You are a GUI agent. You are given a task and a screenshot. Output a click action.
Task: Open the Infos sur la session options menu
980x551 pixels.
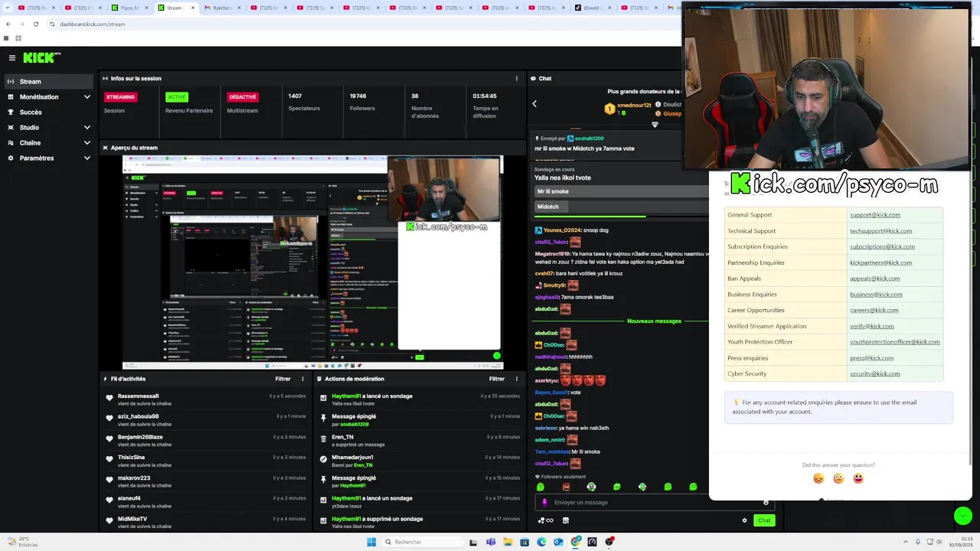(x=517, y=78)
